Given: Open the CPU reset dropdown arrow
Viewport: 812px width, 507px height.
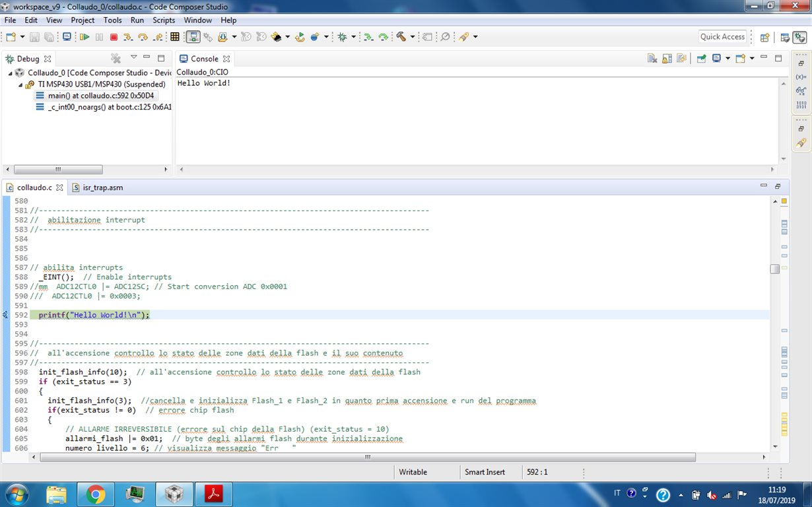Looking at the screenshot, I should click(x=287, y=37).
